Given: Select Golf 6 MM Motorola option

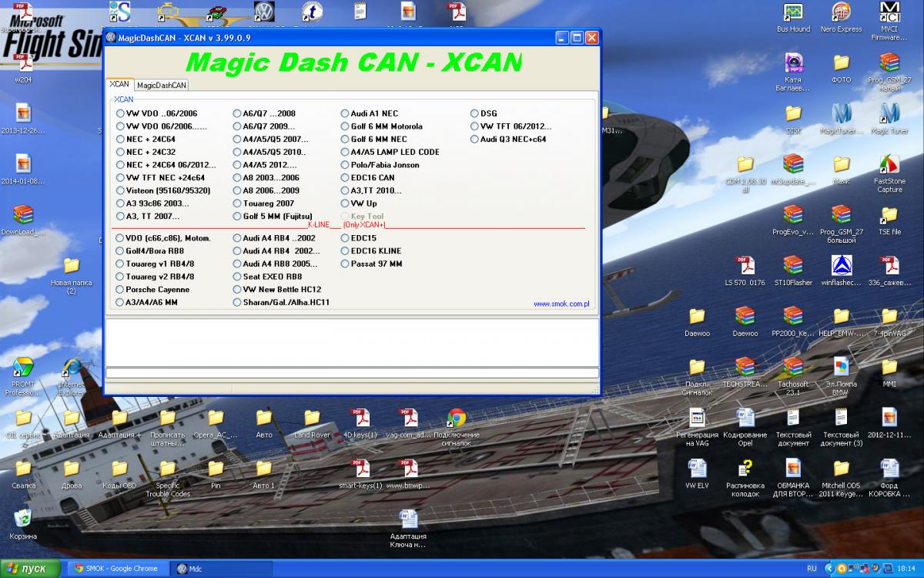Looking at the screenshot, I should click(x=345, y=126).
